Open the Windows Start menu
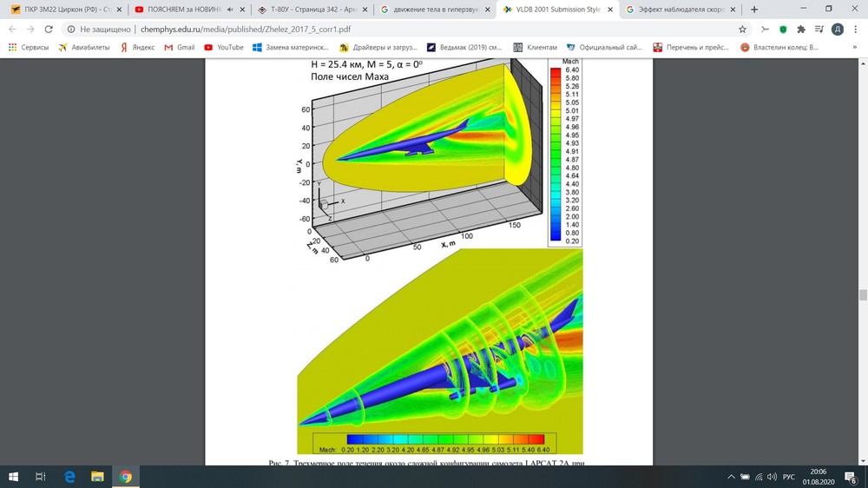 (x=13, y=477)
